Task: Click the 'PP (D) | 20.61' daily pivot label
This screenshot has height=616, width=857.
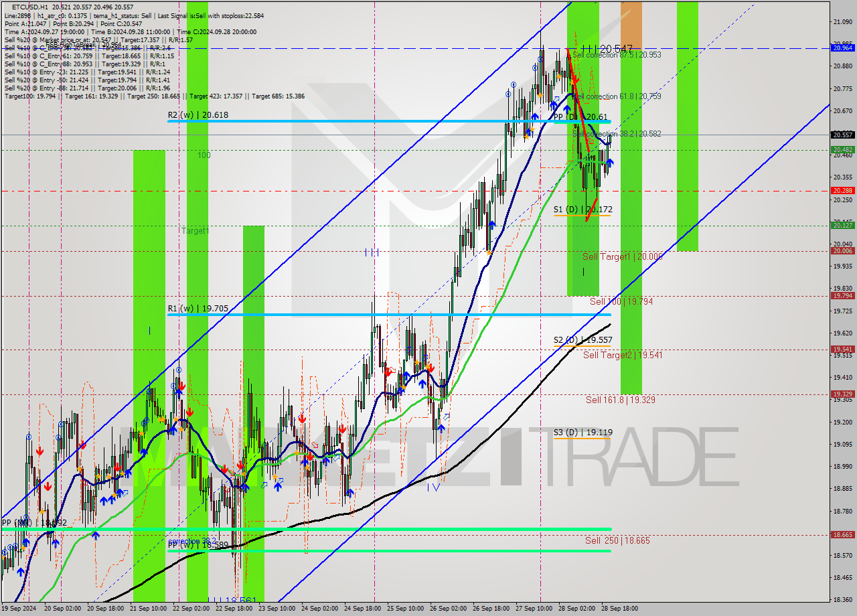Action: pyautogui.click(x=581, y=117)
